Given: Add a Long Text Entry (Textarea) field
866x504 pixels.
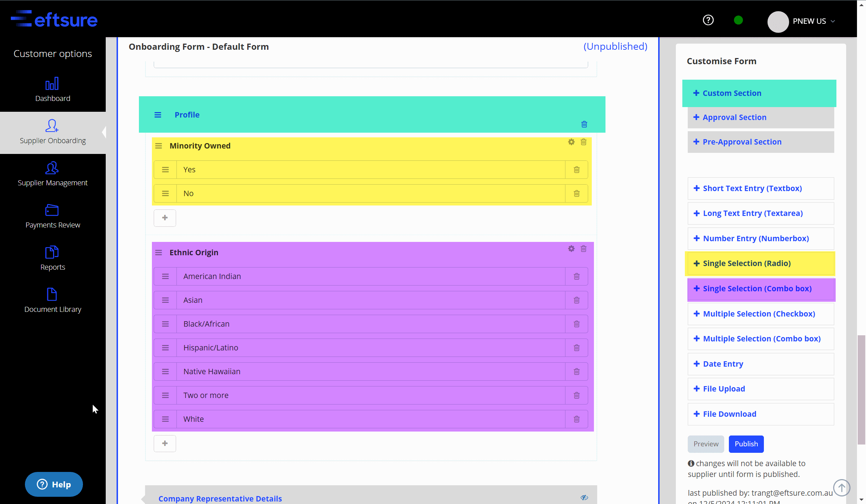Looking at the screenshot, I should (761, 213).
